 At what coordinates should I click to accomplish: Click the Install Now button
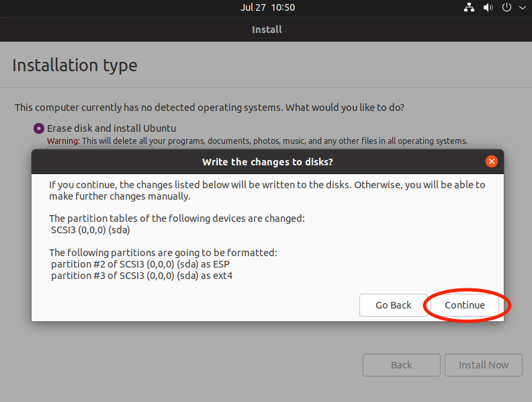[x=483, y=365]
